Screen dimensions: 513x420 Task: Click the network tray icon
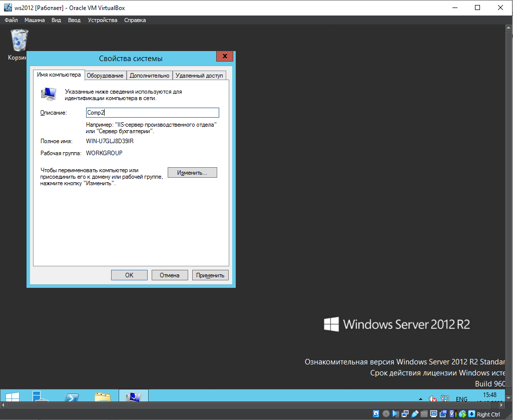click(x=444, y=398)
